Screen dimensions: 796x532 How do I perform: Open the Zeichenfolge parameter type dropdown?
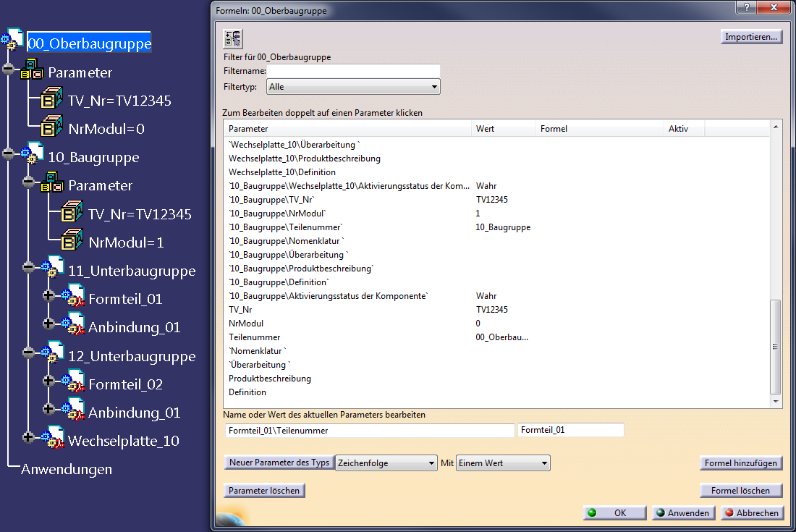(386, 463)
